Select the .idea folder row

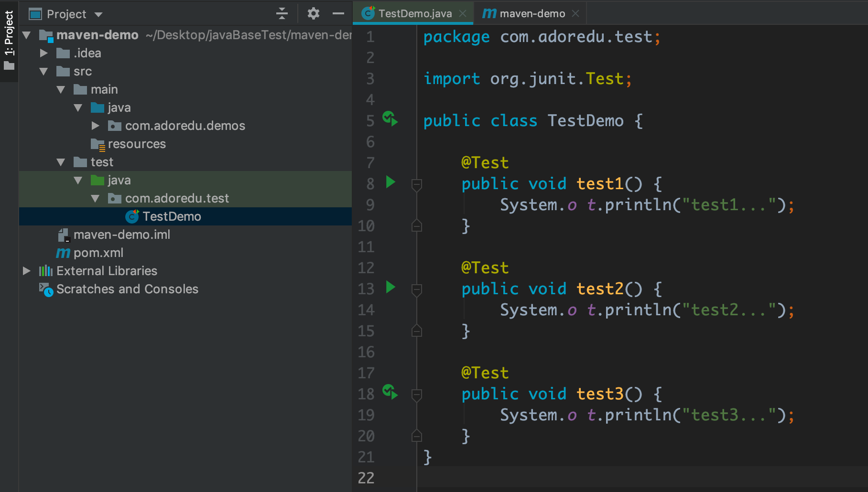[x=185, y=53]
